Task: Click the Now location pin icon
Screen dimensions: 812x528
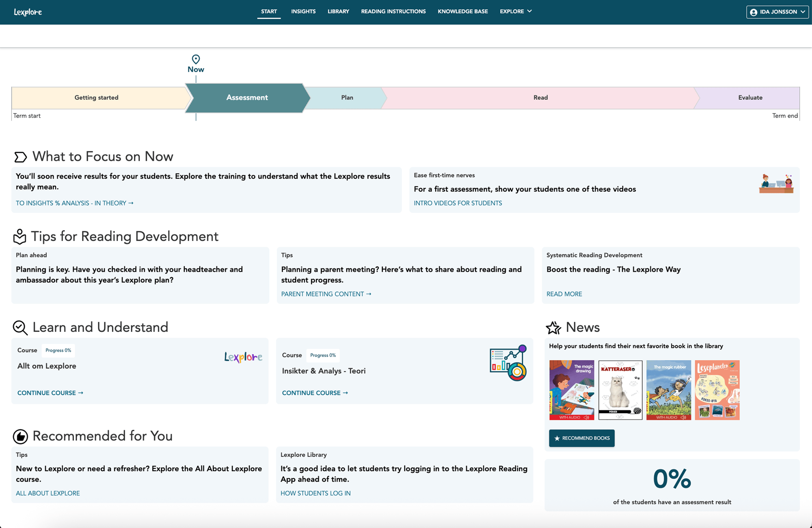Action: tap(196, 59)
